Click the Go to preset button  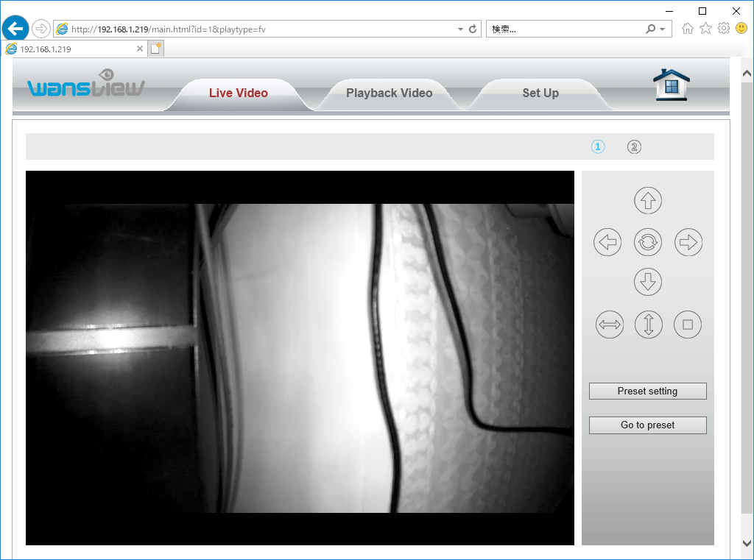pyautogui.click(x=648, y=425)
